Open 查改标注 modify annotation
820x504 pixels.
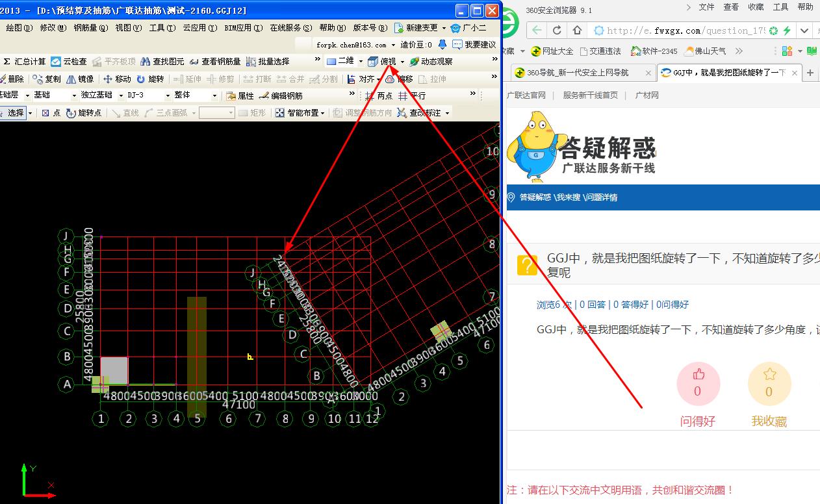[x=423, y=112]
